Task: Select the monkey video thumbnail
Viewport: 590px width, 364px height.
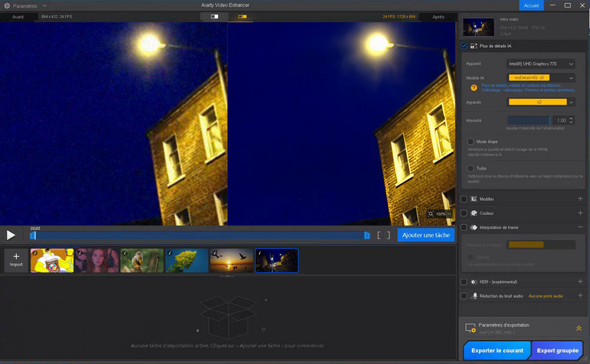Action: [142, 260]
